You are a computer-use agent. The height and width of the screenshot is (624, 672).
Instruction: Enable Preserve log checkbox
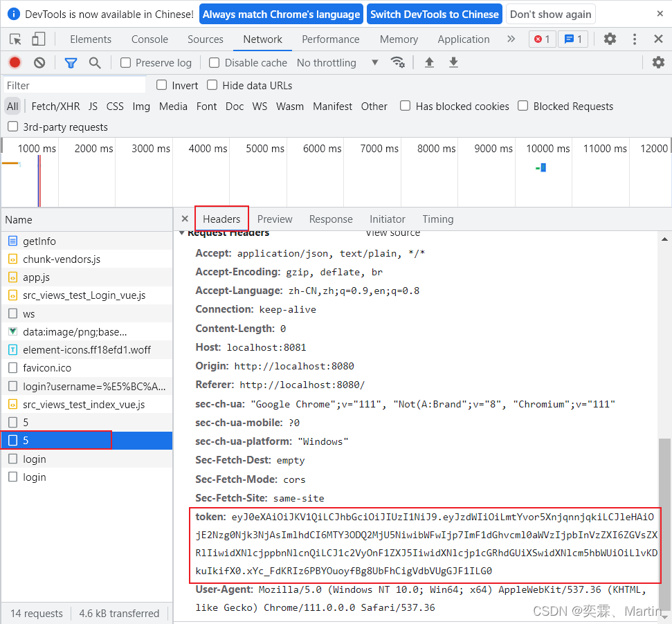[125, 63]
